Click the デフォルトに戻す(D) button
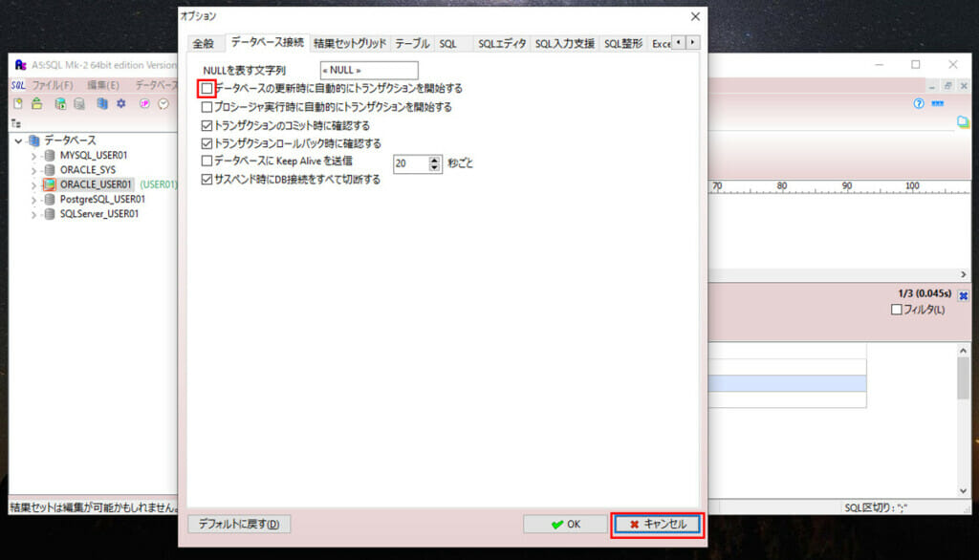 pyautogui.click(x=239, y=524)
